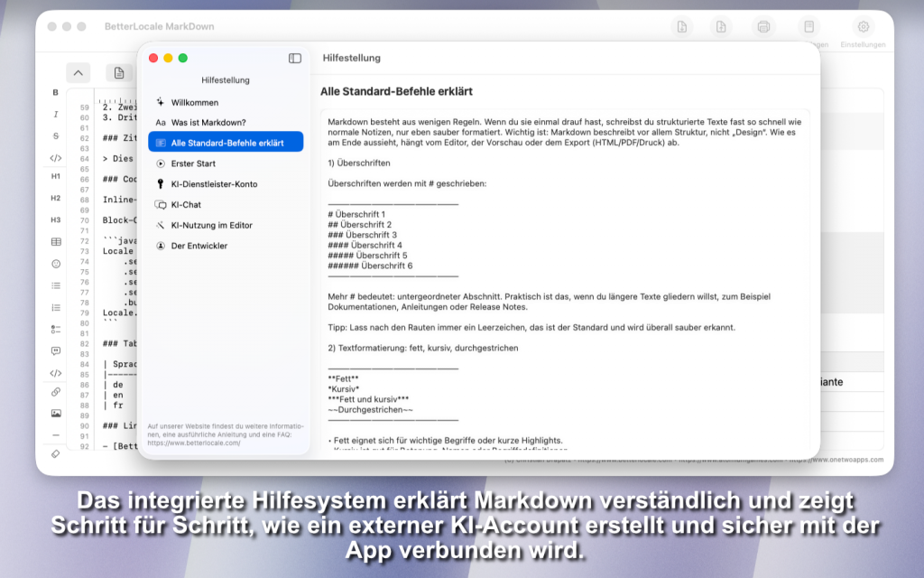Go to the KI-Chat help page
Viewport: 924px width, 578px height.
pyautogui.click(x=186, y=205)
